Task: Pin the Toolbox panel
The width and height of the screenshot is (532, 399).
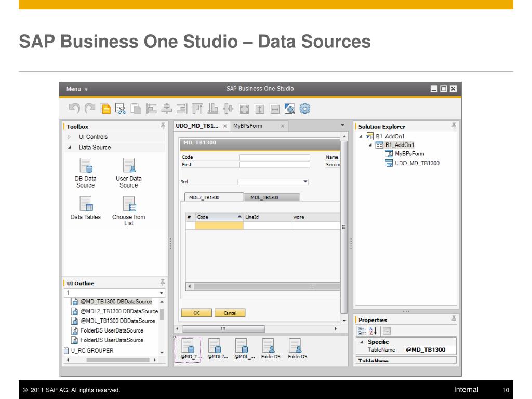Action: tap(163, 126)
